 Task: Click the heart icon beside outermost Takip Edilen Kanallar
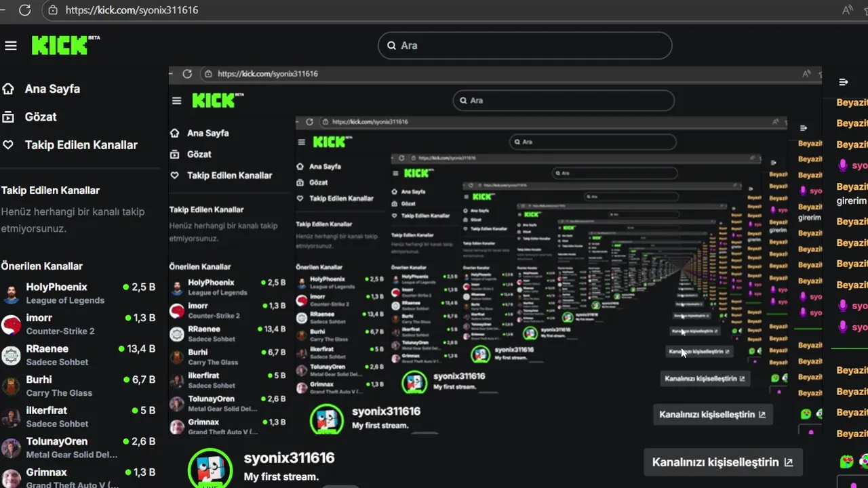[8, 145]
